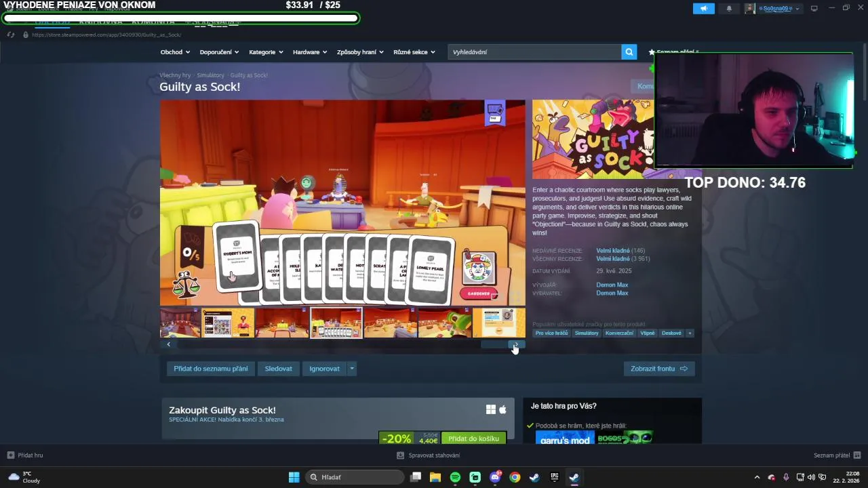
Task: Open Různé sekce dropdown
Action: [x=414, y=52]
